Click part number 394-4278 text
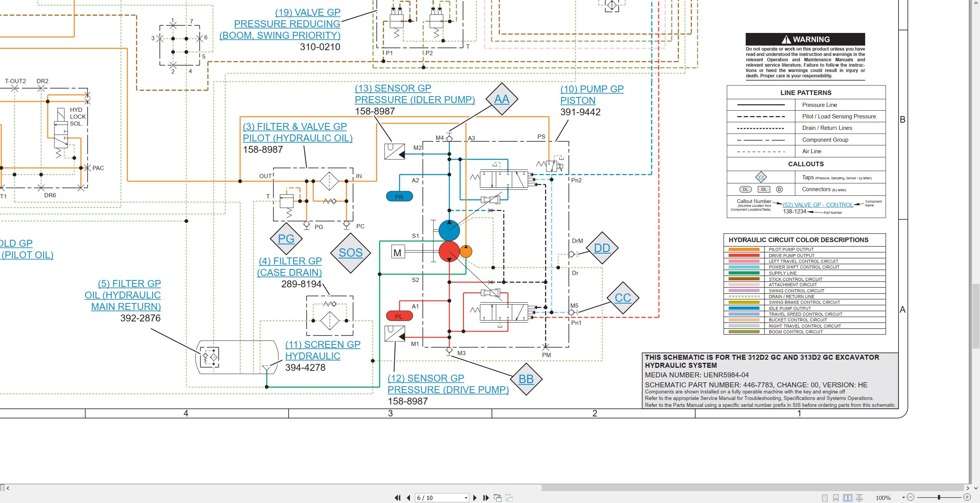Viewport: 980px width, 503px height. tap(305, 367)
